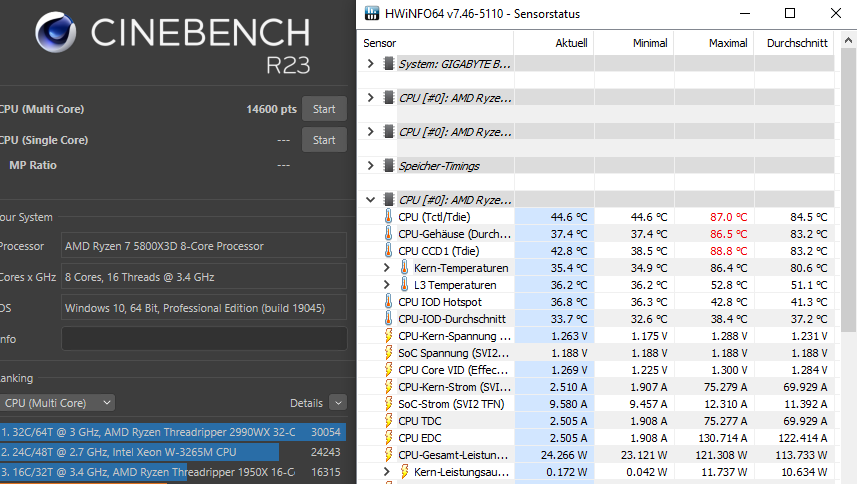Viewport: 857px width, 484px height.
Task: Expand the second CPU [#0]: AMD Ryzen group
Action: pyautogui.click(x=371, y=132)
